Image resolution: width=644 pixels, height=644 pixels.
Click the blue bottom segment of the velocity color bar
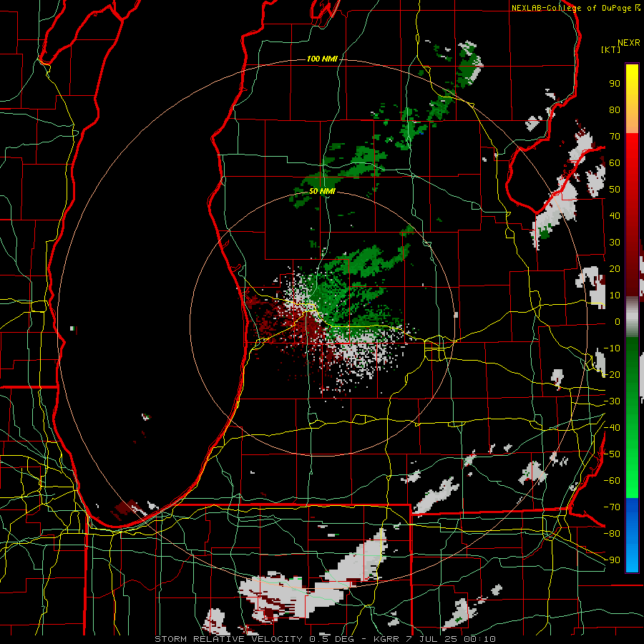click(632, 534)
